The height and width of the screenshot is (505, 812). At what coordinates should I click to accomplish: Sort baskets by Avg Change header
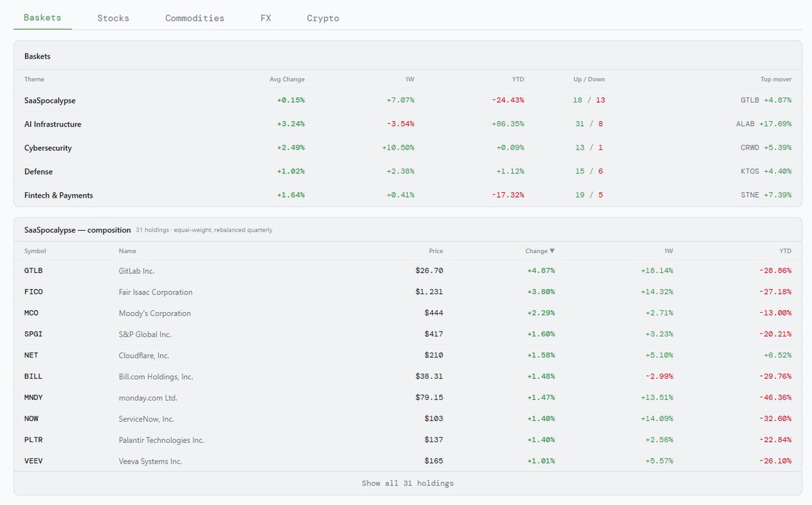(x=287, y=79)
